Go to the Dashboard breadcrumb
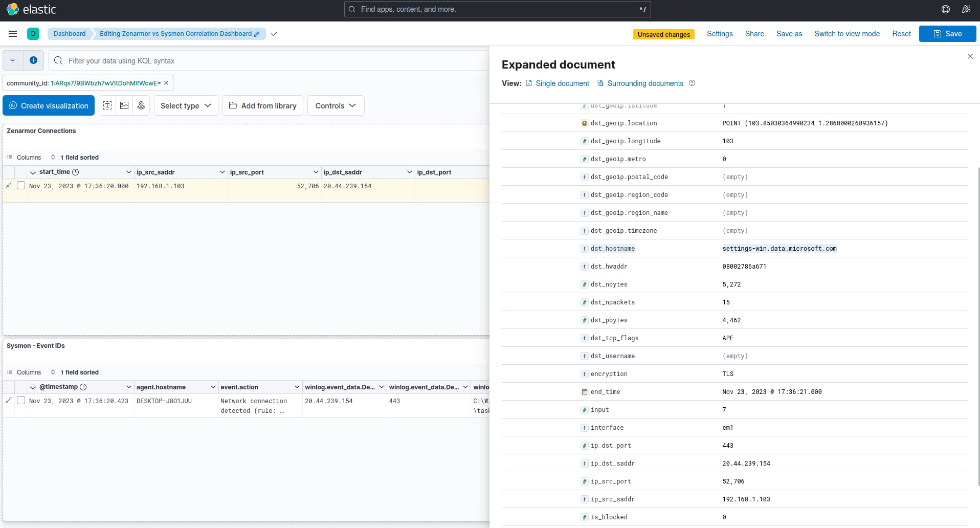 tap(70, 34)
